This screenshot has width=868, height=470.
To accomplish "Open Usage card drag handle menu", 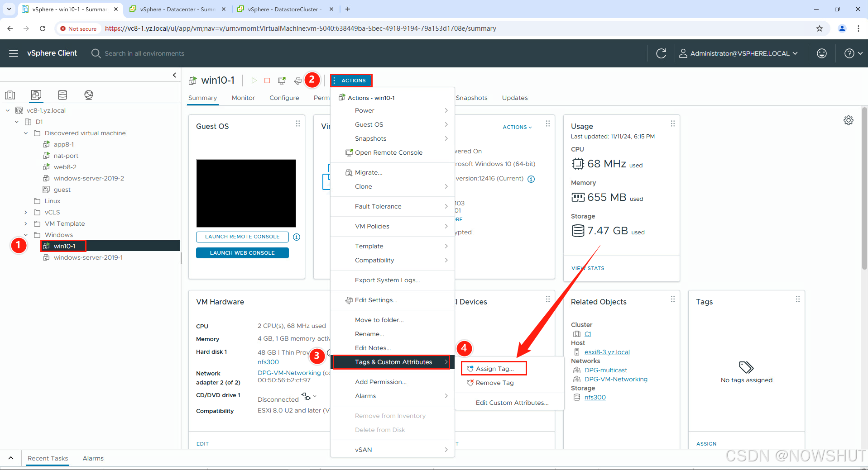I will [x=673, y=123].
